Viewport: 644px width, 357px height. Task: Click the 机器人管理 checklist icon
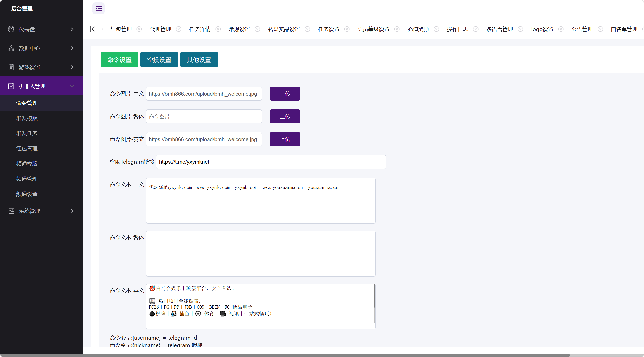tap(11, 86)
